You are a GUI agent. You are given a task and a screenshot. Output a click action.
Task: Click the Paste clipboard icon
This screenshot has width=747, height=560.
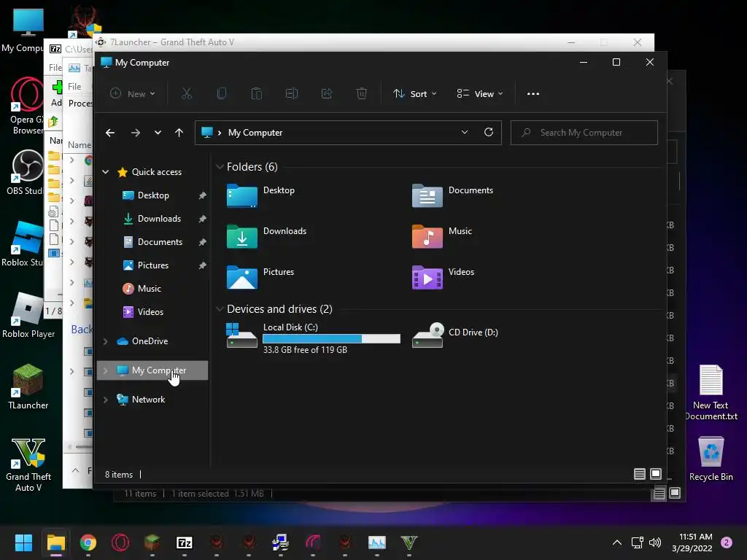coord(256,94)
